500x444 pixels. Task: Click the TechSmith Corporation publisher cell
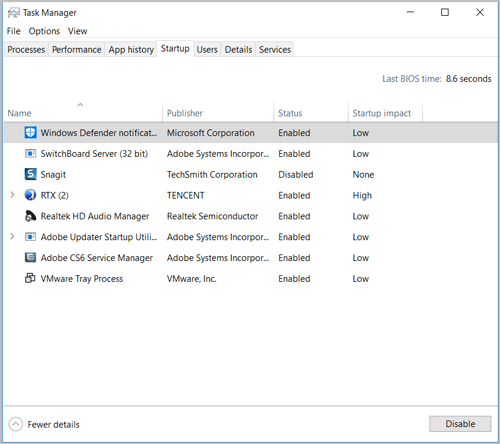point(212,174)
